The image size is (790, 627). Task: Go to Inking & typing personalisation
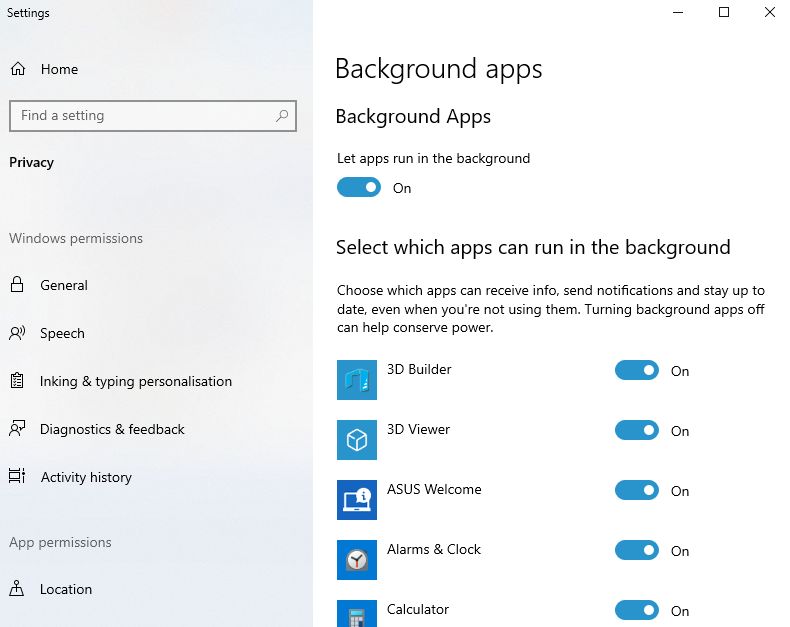(x=136, y=382)
